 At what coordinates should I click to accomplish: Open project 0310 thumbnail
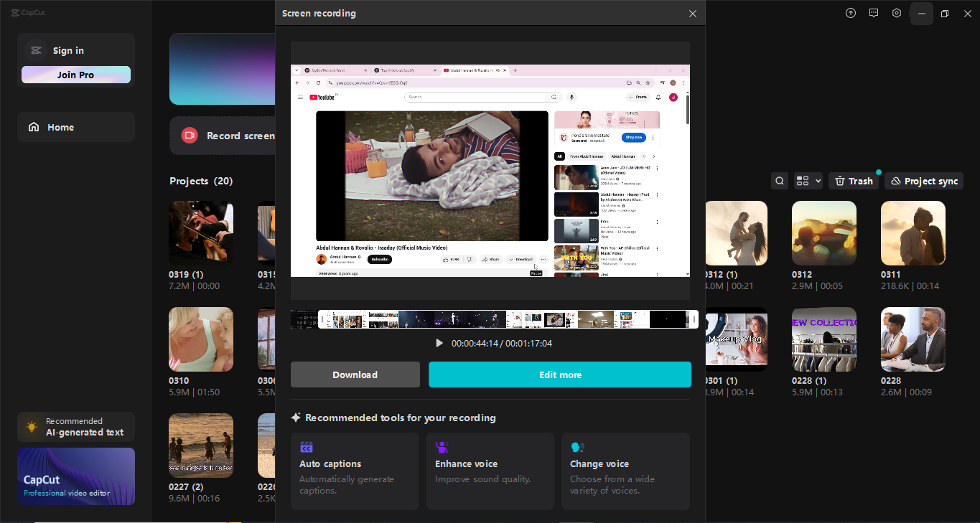tap(200, 339)
